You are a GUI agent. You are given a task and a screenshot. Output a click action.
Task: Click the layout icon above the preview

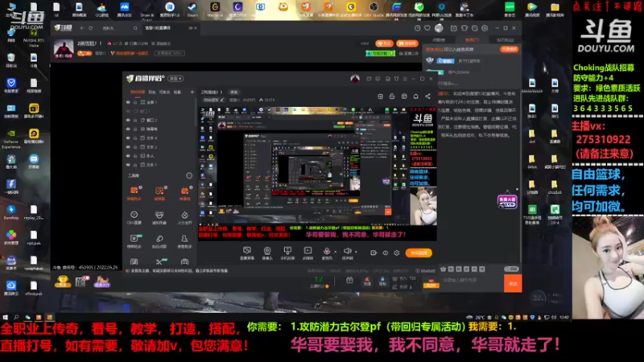point(380,97)
